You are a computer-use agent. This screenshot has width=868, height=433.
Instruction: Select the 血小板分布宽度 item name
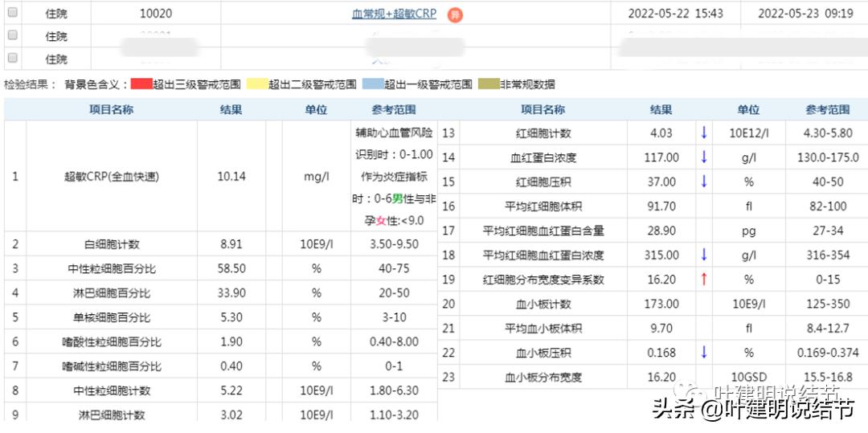click(x=543, y=378)
